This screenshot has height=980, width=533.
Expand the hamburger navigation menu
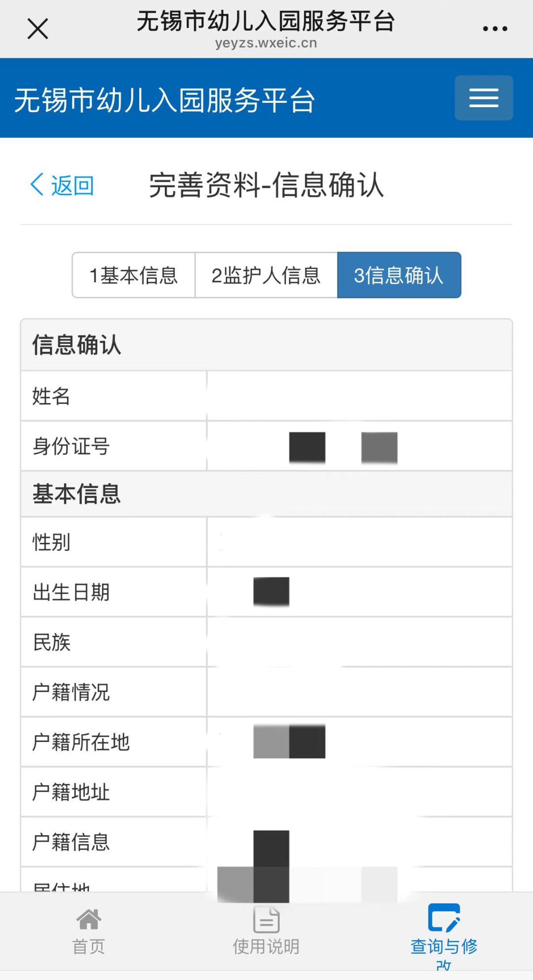click(483, 98)
